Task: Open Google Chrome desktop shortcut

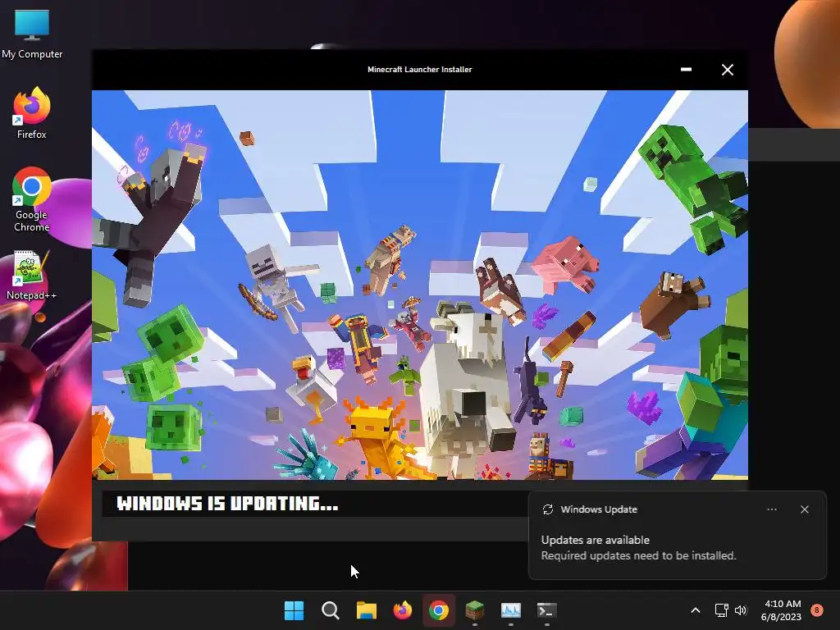Action: (32, 199)
